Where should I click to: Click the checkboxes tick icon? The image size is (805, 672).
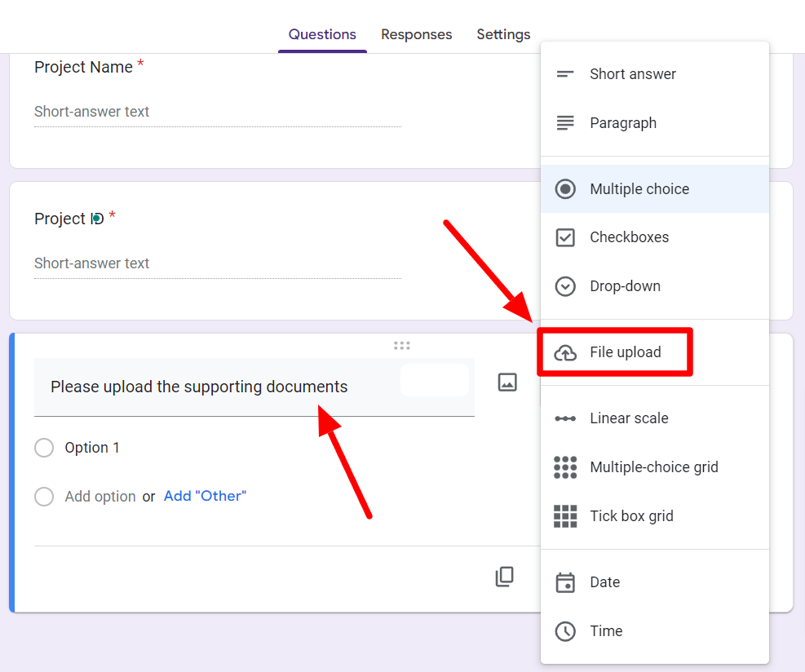point(565,237)
